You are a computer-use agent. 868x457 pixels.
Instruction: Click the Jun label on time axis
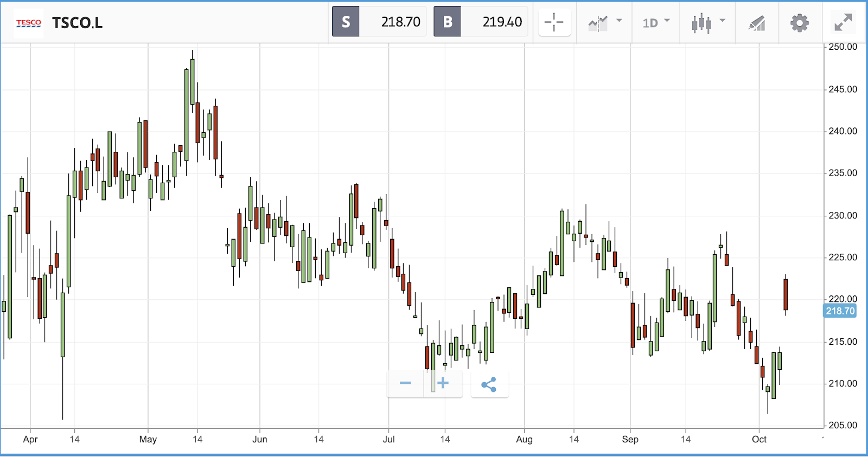pos(260,440)
